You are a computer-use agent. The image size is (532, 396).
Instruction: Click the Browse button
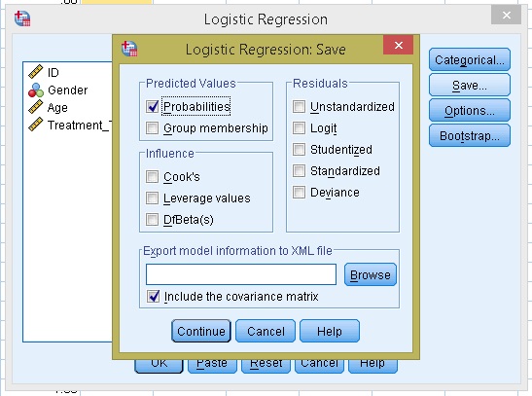click(x=371, y=274)
